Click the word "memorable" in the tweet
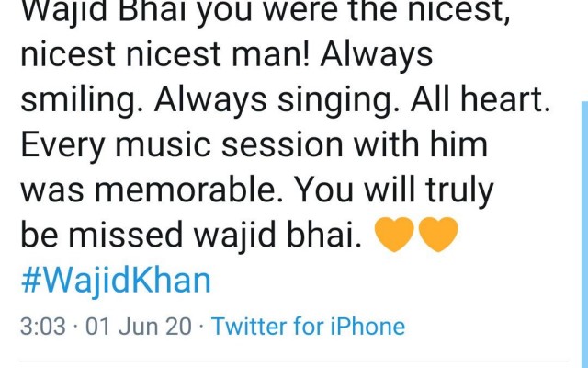The height and width of the screenshot is (368, 588). click(x=184, y=190)
